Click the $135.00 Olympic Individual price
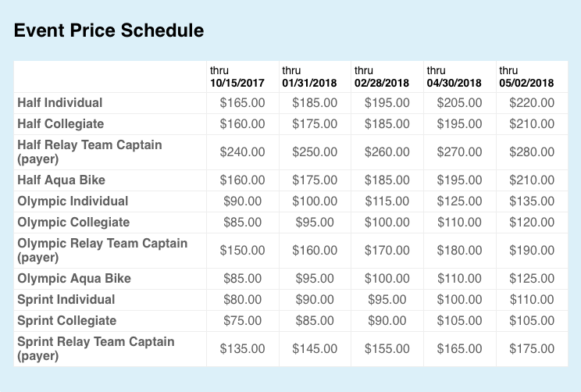 531,201
